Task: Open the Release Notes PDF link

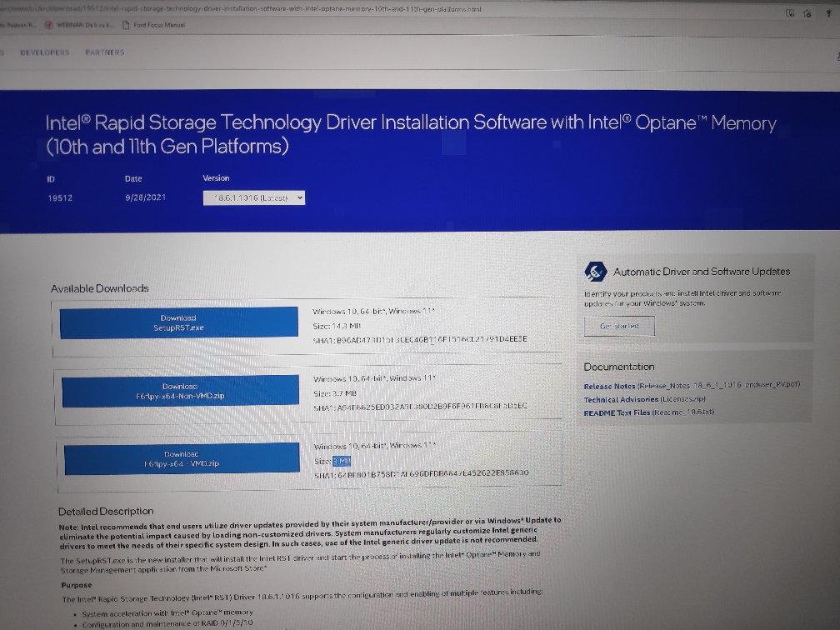Action: [692, 385]
